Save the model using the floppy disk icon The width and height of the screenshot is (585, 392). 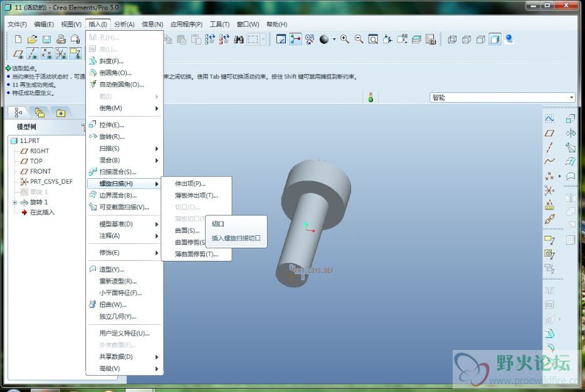[x=46, y=39]
